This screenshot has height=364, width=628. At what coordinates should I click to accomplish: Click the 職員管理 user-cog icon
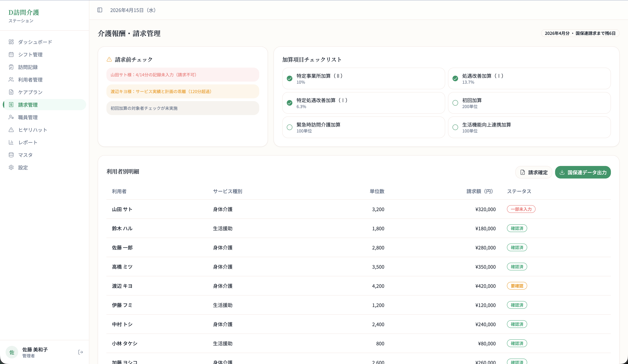pyautogui.click(x=11, y=117)
